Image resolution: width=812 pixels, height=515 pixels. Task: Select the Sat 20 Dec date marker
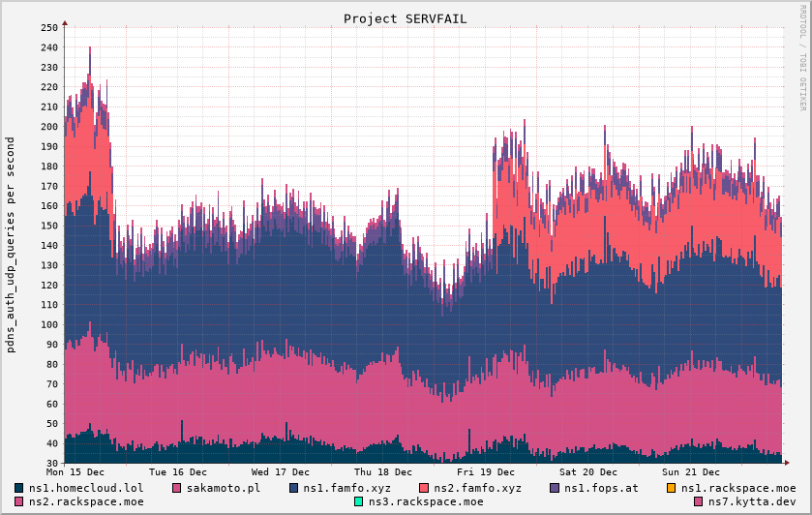[587, 471]
